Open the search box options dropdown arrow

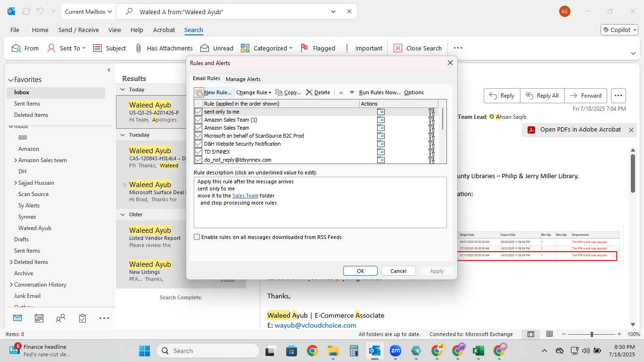click(333, 11)
